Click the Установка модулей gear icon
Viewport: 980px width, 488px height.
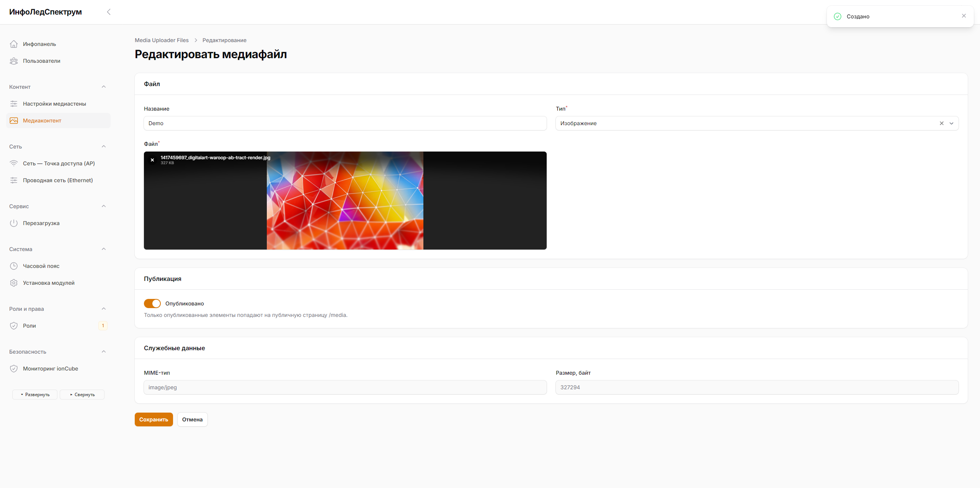pos(14,283)
